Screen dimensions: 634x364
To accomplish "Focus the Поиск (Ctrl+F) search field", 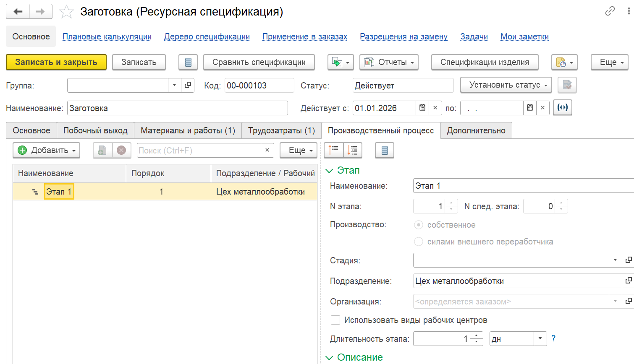I will [199, 150].
